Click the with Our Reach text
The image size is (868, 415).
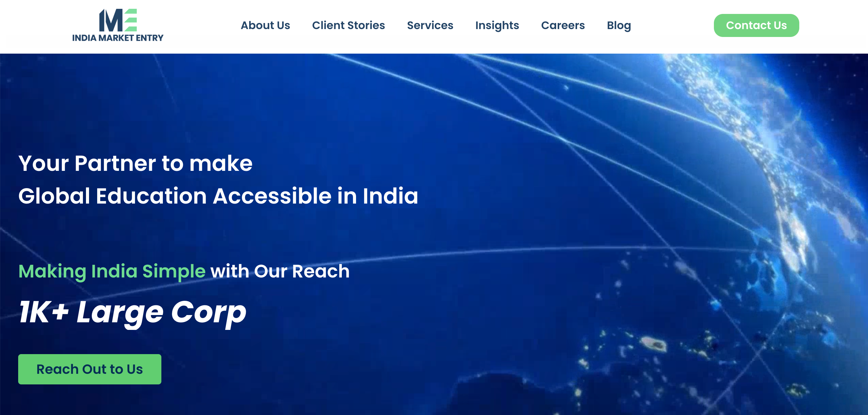coord(280,271)
